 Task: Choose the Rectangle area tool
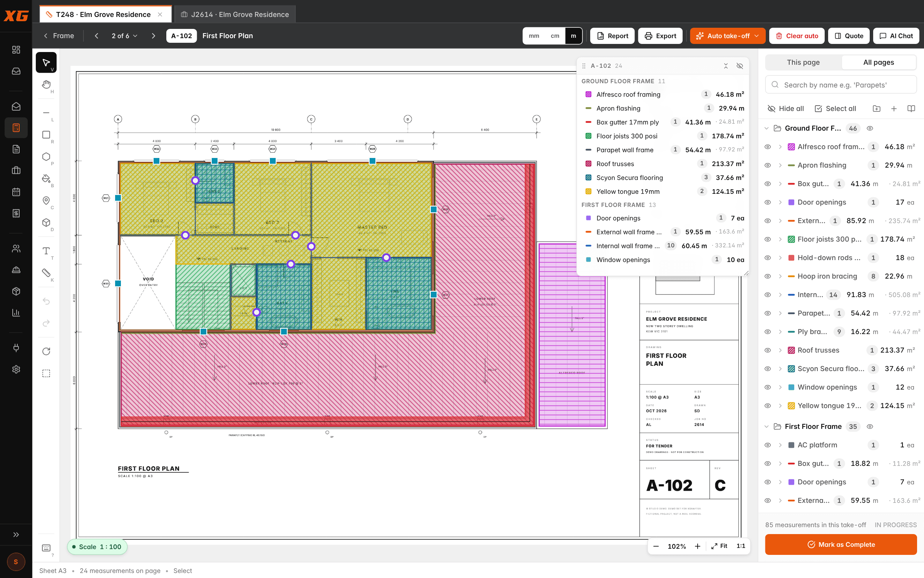[x=46, y=134]
